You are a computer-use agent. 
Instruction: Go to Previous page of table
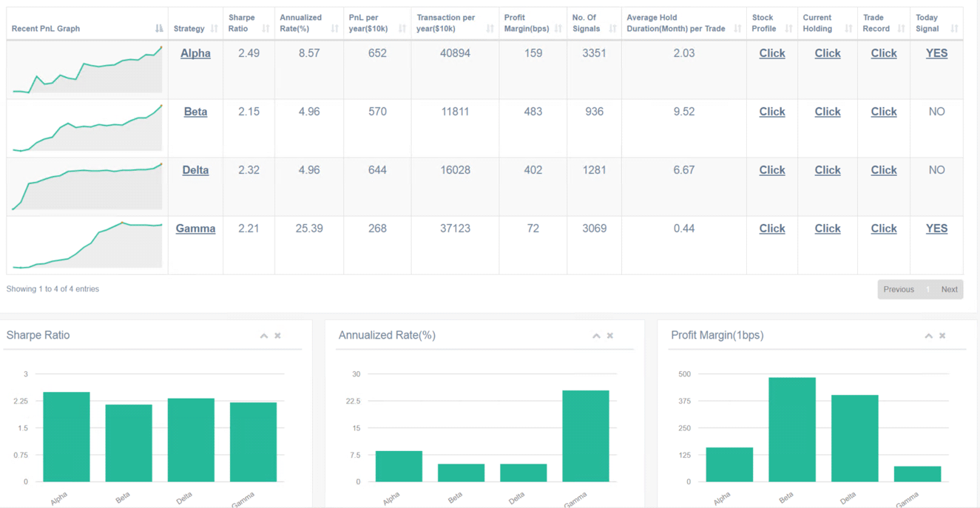pyautogui.click(x=899, y=289)
